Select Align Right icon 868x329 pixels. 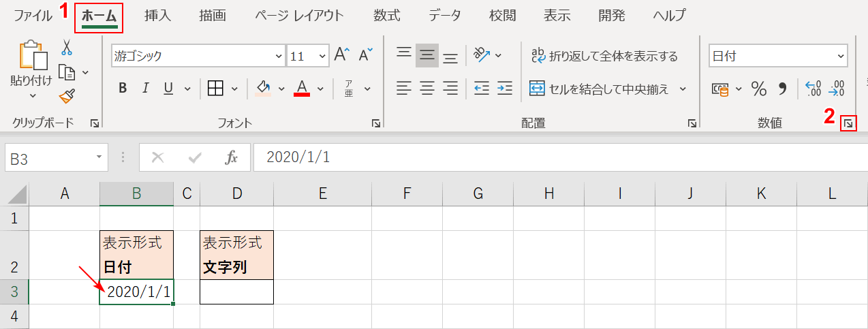coord(450,88)
